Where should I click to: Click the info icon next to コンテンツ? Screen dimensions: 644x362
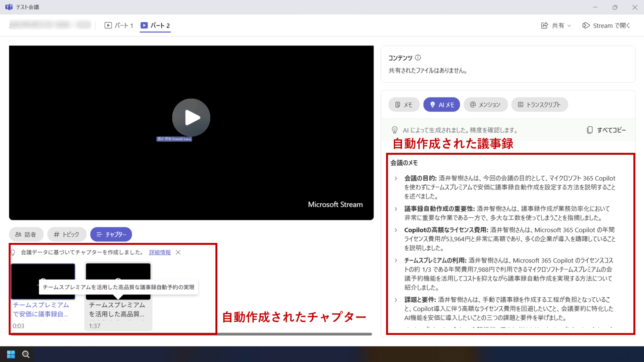click(418, 58)
